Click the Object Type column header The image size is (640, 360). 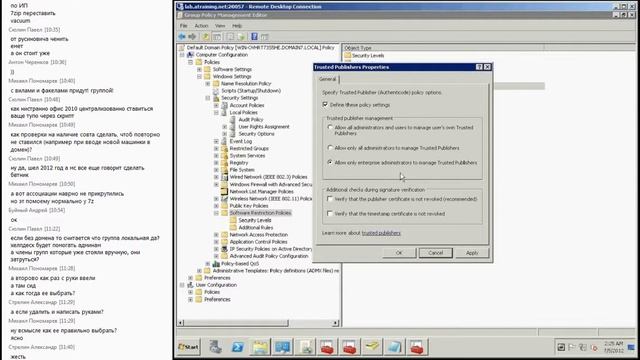443,48
